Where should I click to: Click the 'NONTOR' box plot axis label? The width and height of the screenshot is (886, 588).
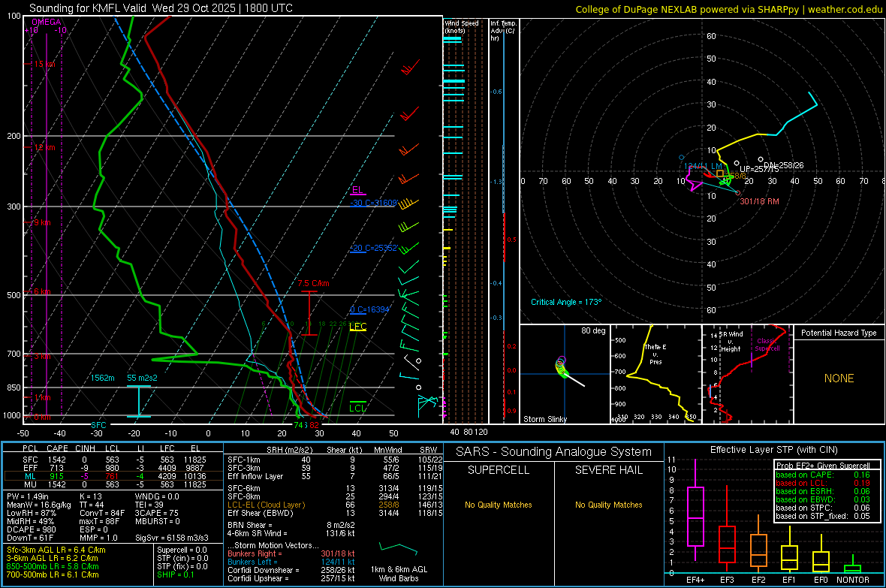pyautogui.click(x=853, y=580)
